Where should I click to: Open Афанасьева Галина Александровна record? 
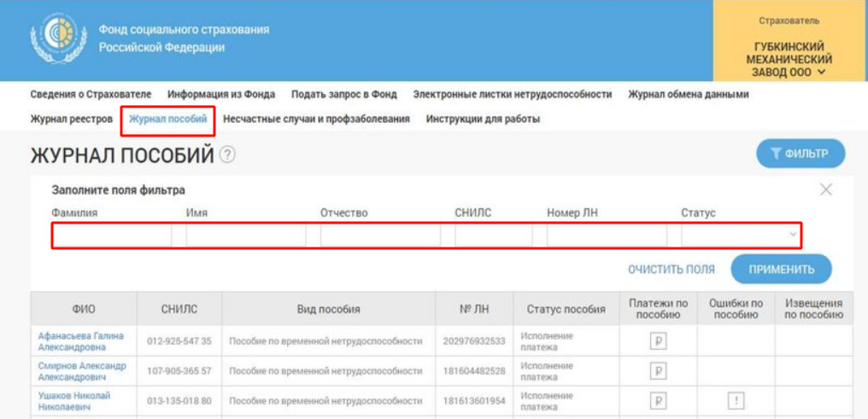[81, 341]
